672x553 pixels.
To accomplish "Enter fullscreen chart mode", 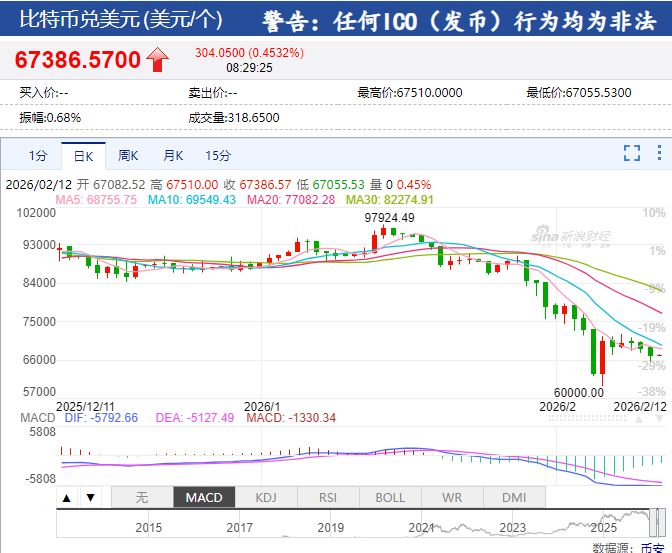I will coord(631,153).
